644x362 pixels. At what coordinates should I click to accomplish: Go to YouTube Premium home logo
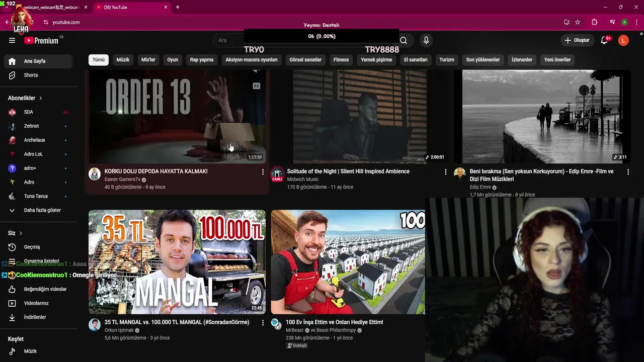[41, 40]
